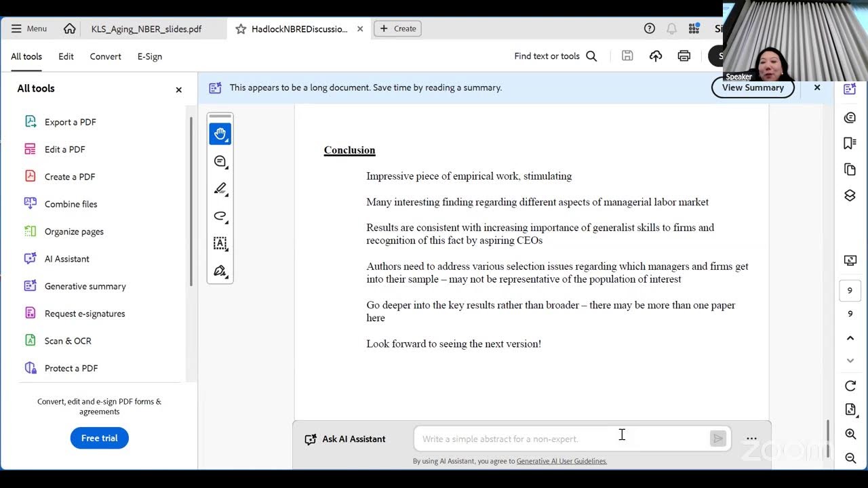Click the upload to cloud icon
The width and height of the screenshot is (868, 488).
tap(656, 56)
